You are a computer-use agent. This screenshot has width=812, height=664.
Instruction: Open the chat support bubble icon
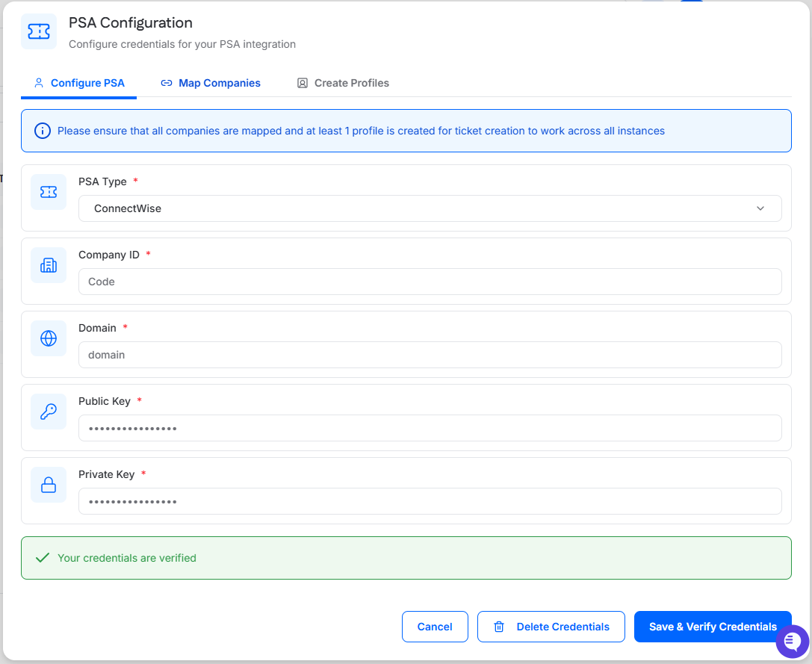793,642
